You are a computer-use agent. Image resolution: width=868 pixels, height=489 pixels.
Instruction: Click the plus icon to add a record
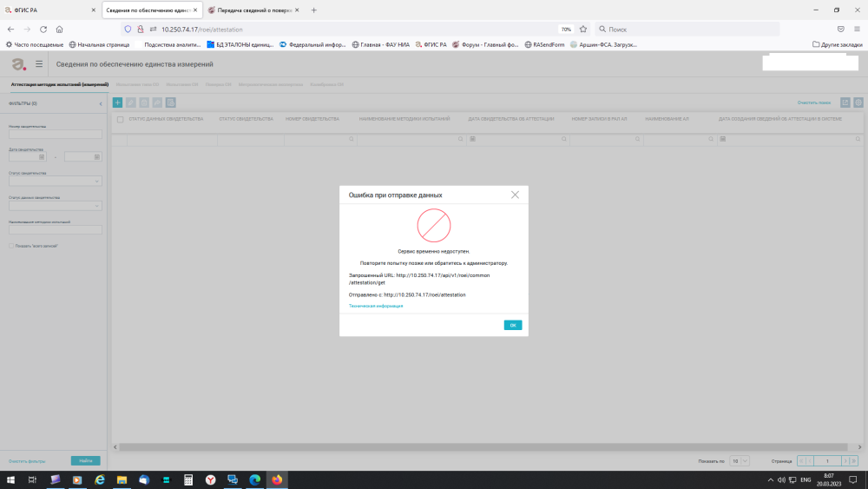118,102
